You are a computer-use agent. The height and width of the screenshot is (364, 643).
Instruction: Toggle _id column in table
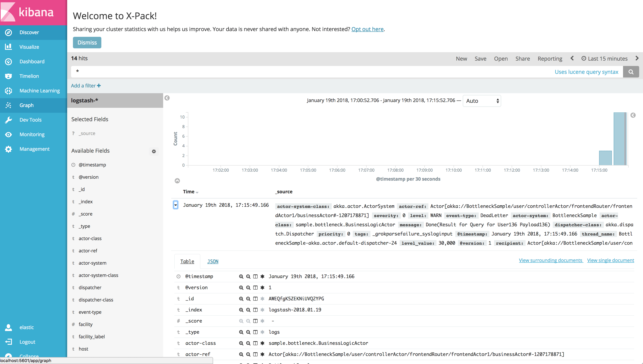click(255, 299)
